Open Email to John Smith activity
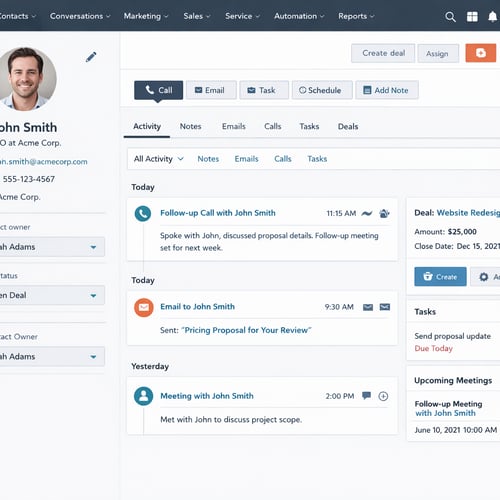Image resolution: width=500 pixels, height=500 pixels. pos(197,307)
